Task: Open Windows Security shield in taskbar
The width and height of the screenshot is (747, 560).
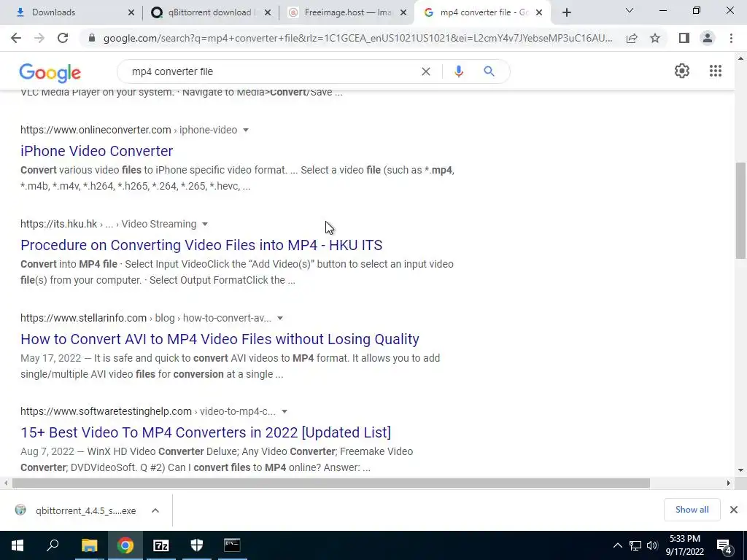Action: click(x=197, y=545)
